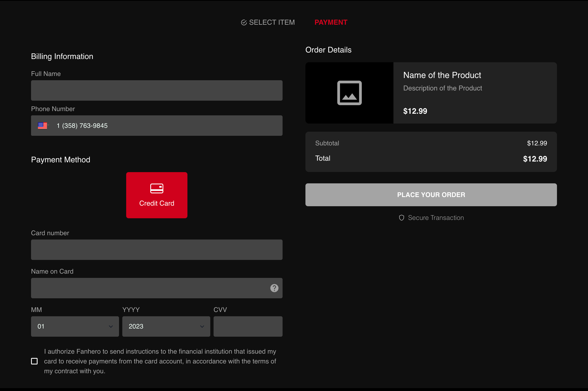Enable the billing authorization agreement checkbox
The height and width of the screenshot is (391, 588).
point(35,361)
